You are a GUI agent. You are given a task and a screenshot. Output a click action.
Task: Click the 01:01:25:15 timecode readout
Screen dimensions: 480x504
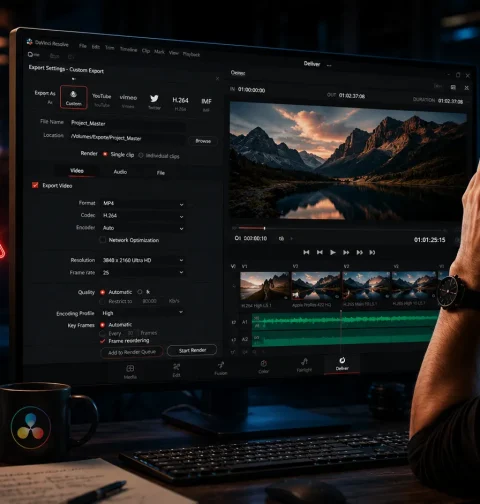pos(429,240)
